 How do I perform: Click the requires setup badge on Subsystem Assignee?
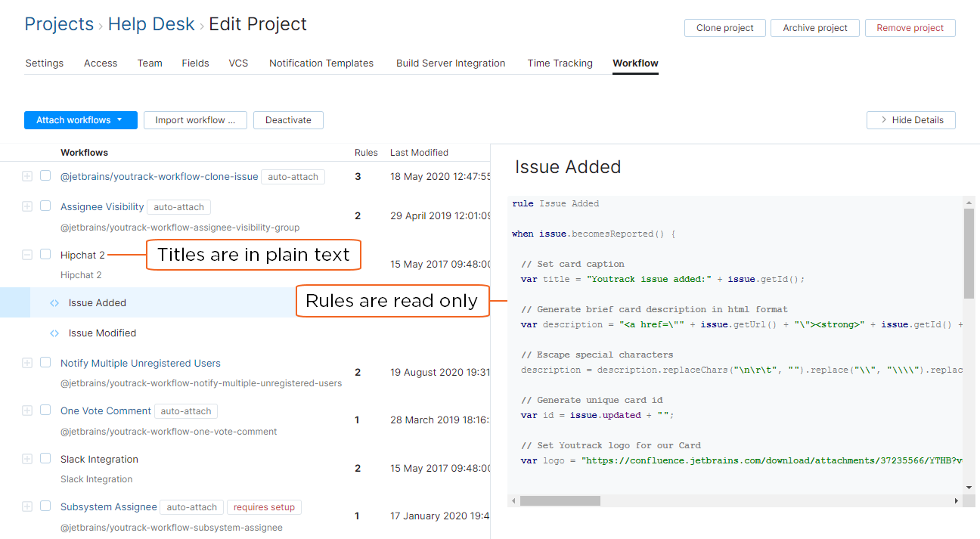[264, 506]
